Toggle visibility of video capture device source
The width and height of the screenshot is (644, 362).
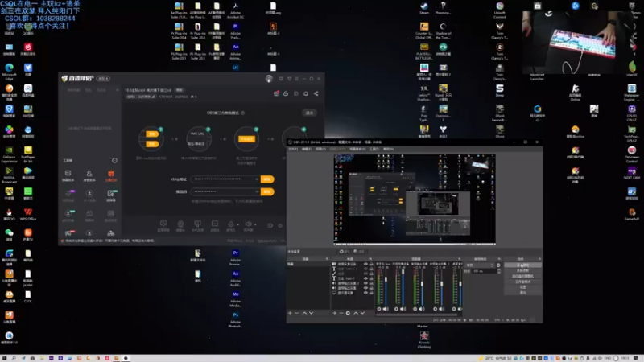(365, 264)
